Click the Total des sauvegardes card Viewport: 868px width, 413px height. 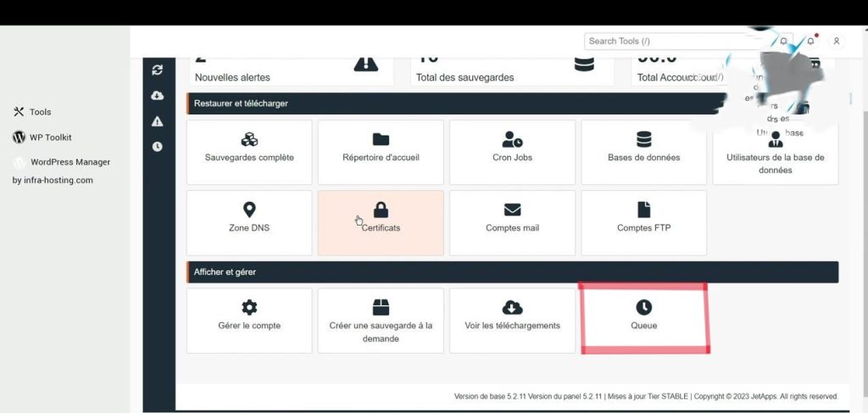(x=512, y=72)
